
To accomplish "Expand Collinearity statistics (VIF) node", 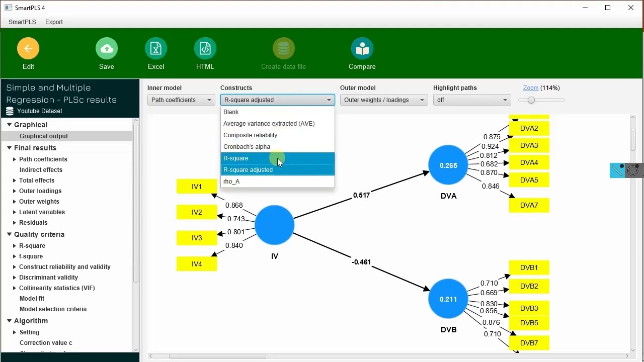I will 15,288.
